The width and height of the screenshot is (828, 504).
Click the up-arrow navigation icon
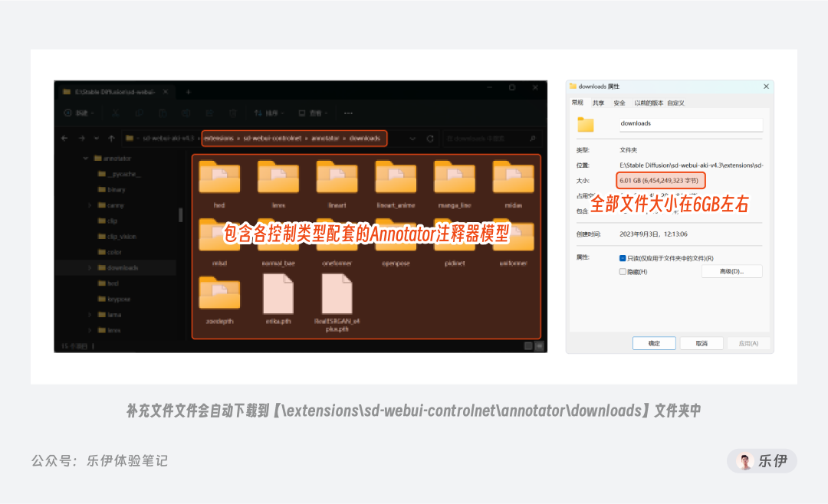click(x=110, y=138)
